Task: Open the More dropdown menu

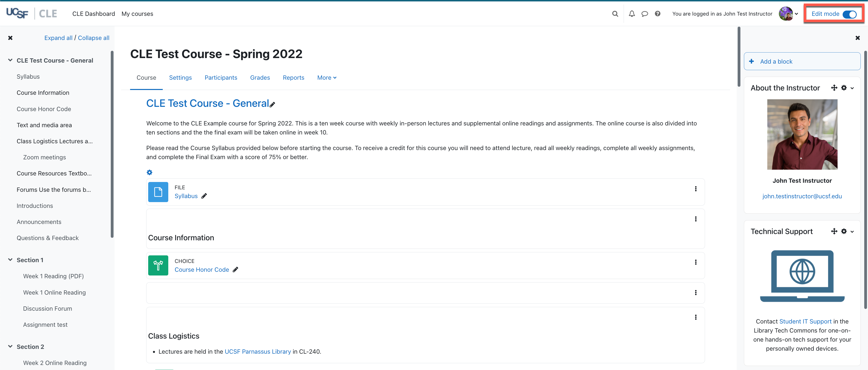Action: pyautogui.click(x=327, y=78)
